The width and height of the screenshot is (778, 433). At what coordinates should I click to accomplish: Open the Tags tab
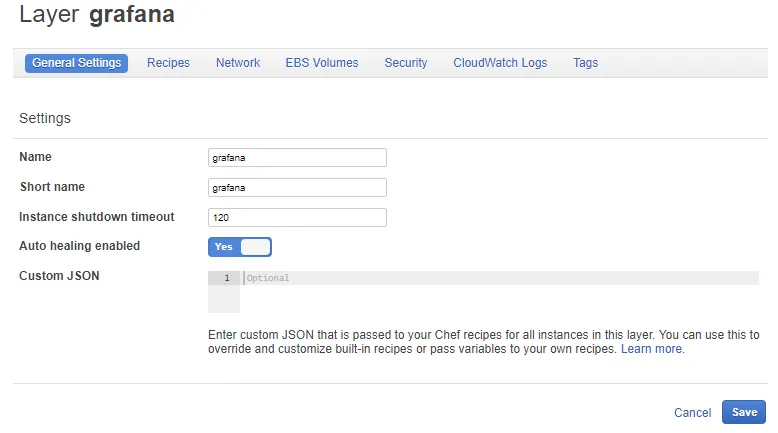click(586, 63)
